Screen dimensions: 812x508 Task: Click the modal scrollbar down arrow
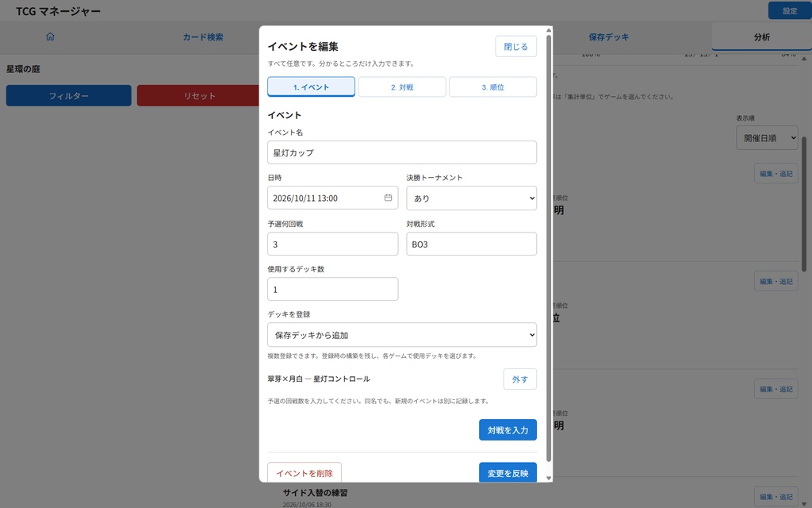click(x=549, y=478)
